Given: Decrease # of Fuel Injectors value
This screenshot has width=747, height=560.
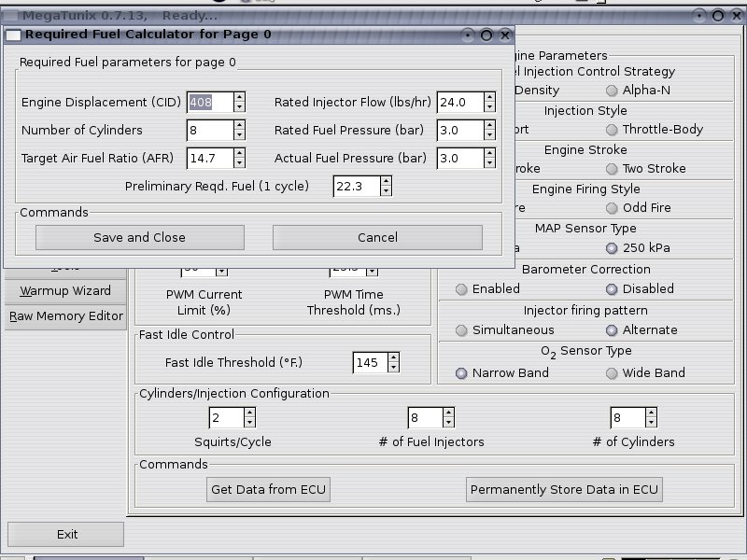Looking at the screenshot, I should coord(449,424).
